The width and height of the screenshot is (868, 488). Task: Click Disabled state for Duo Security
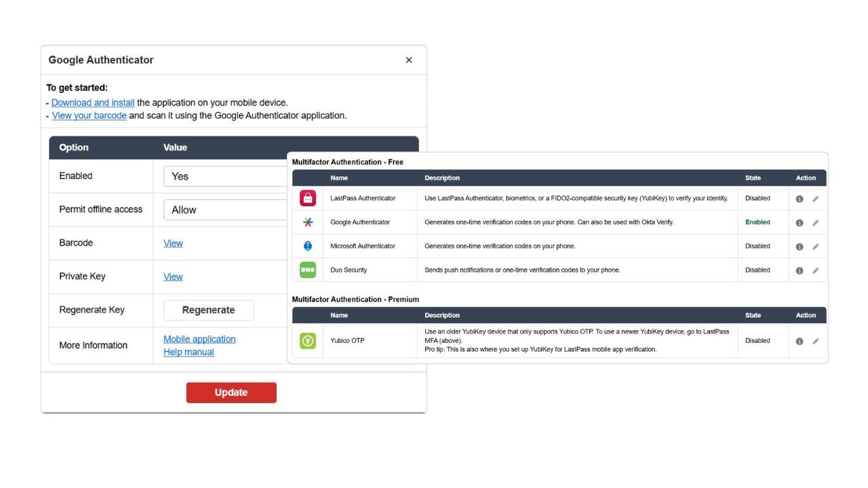pos(757,270)
